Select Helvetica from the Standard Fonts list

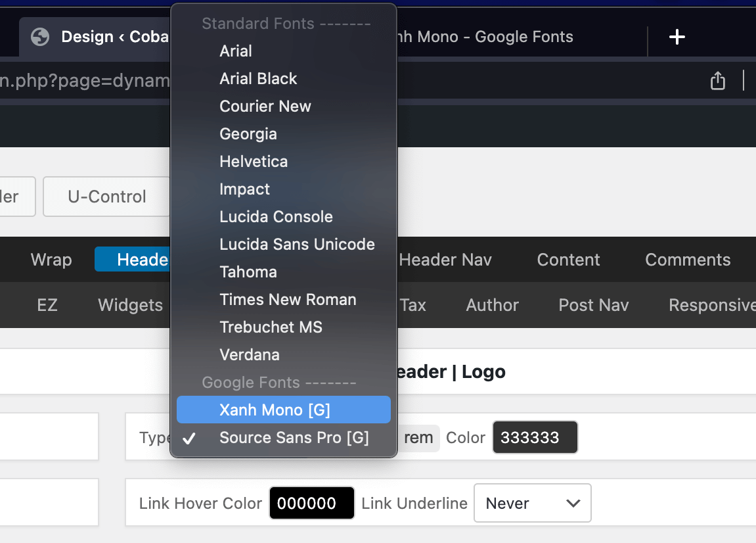tap(254, 161)
